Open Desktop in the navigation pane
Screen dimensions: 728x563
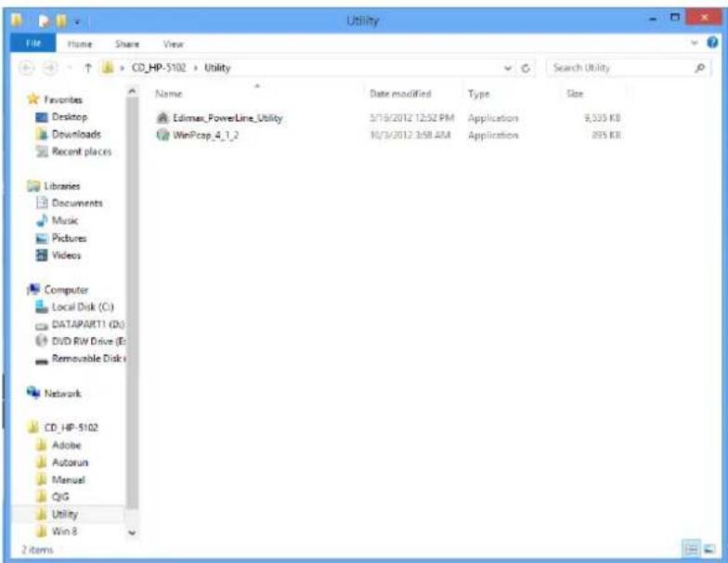point(70,117)
